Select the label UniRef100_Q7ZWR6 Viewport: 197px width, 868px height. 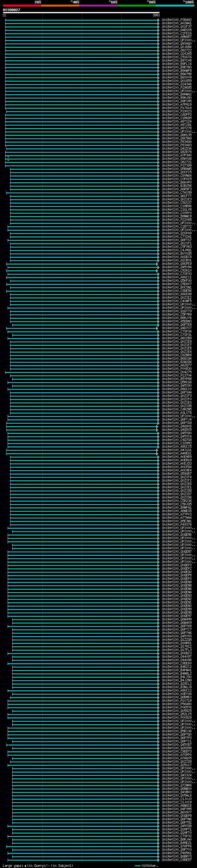177,785
